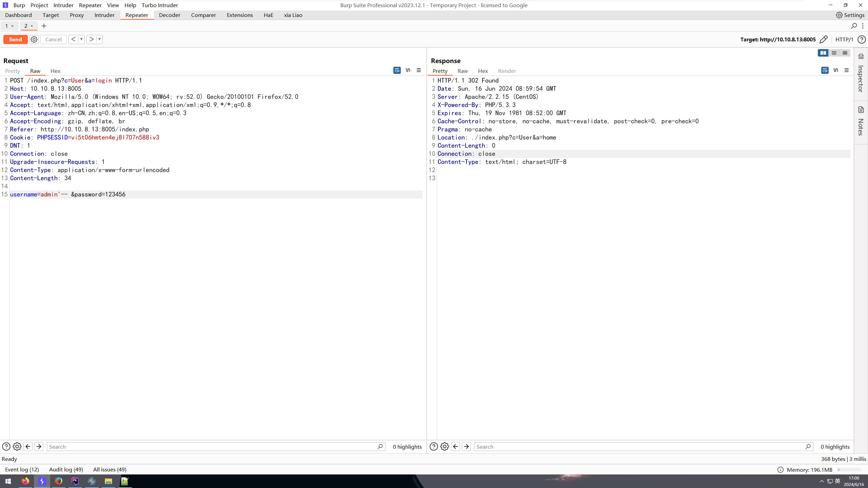Open Repeater tab options kebab menu
868x488 pixels.
coord(863,26)
